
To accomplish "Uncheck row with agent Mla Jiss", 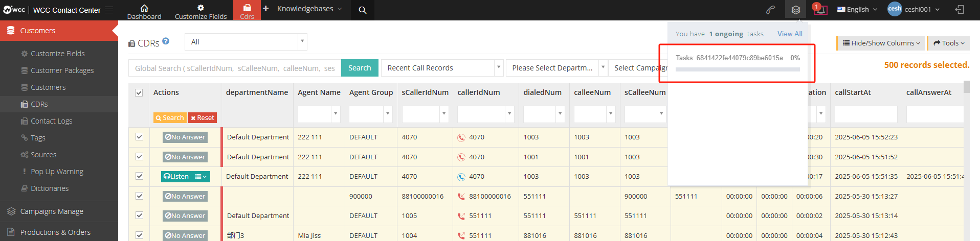I will click(139, 235).
